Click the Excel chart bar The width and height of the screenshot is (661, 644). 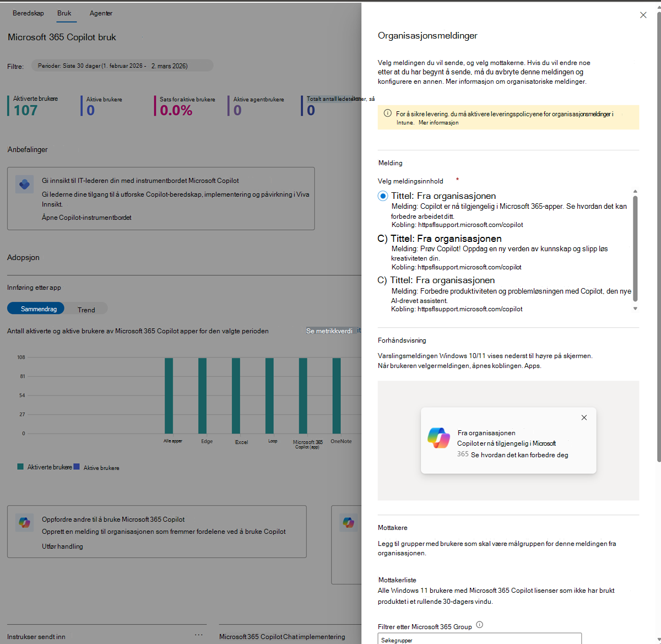236,396
